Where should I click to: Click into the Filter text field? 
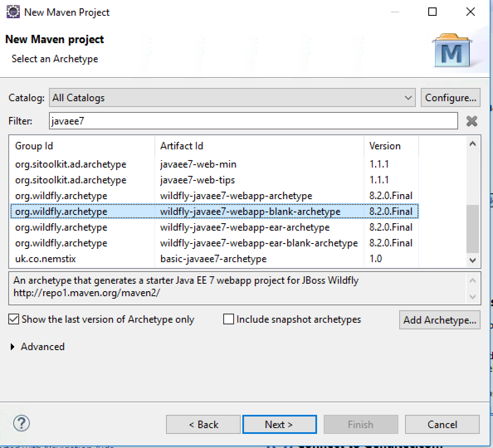(254, 121)
